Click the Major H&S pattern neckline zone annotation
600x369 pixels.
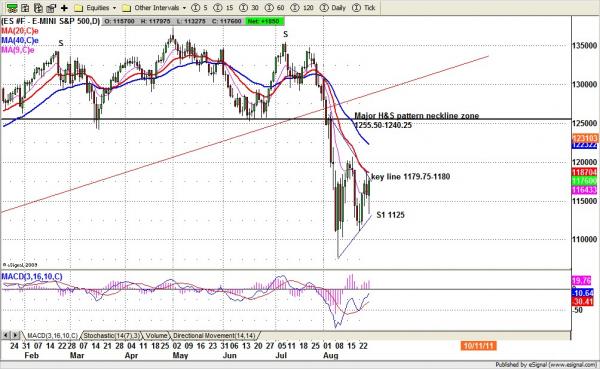point(417,116)
